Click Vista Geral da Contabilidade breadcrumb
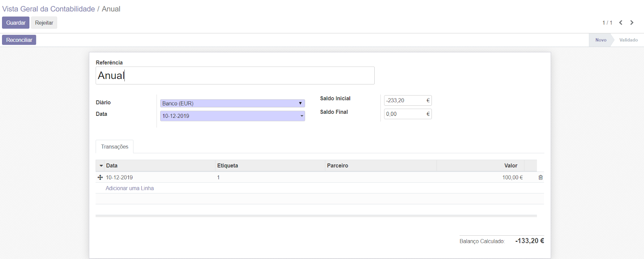 click(x=49, y=9)
